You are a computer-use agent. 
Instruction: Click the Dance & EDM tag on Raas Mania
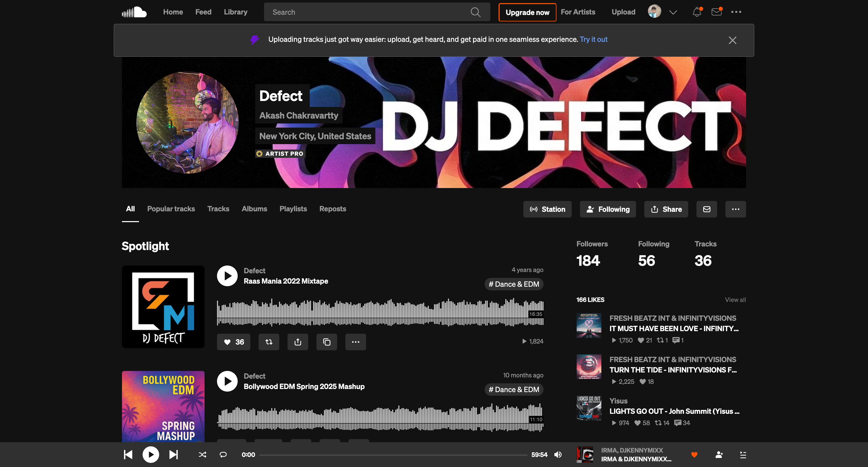[514, 284]
